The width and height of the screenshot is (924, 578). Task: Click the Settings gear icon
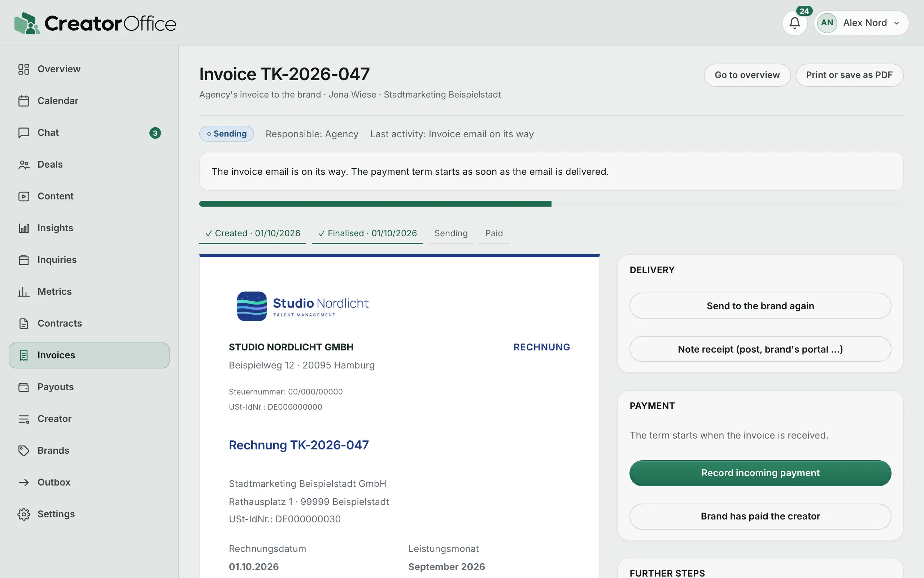pyautogui.click(x=24, y=514)
